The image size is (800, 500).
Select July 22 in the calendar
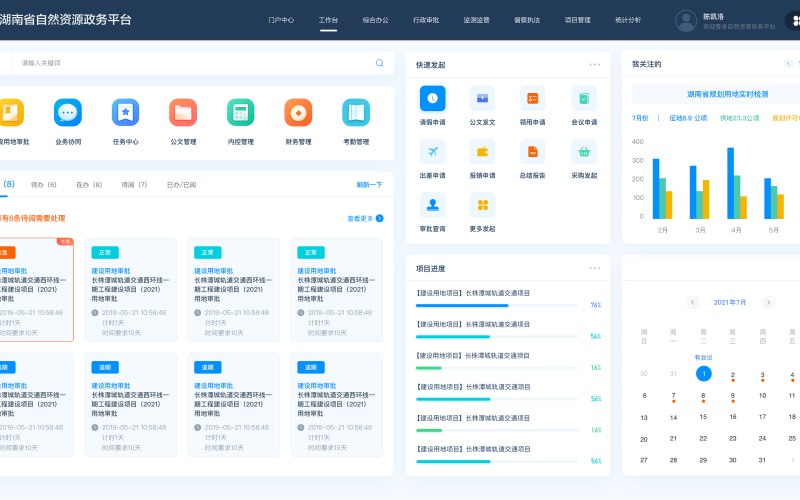[703, 438]
